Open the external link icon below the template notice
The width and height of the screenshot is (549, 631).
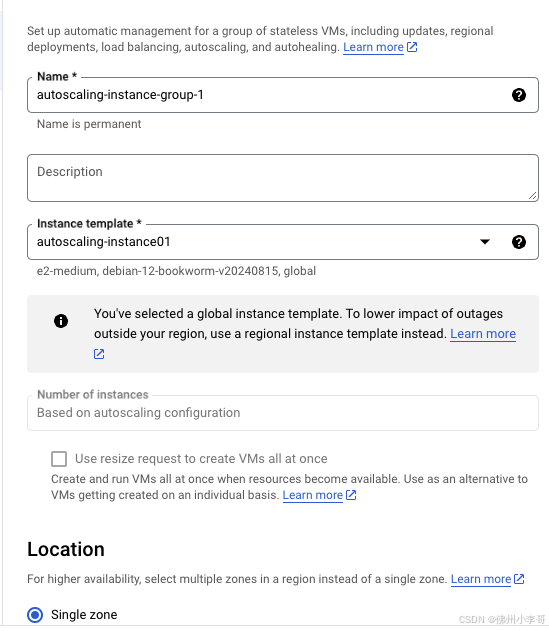click(x=99, y=354)
